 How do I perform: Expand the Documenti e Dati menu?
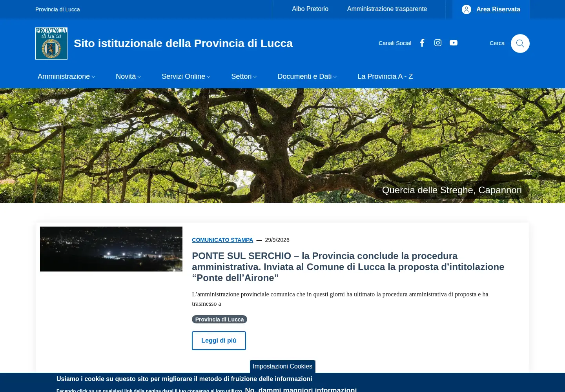(x=307, y=76)
